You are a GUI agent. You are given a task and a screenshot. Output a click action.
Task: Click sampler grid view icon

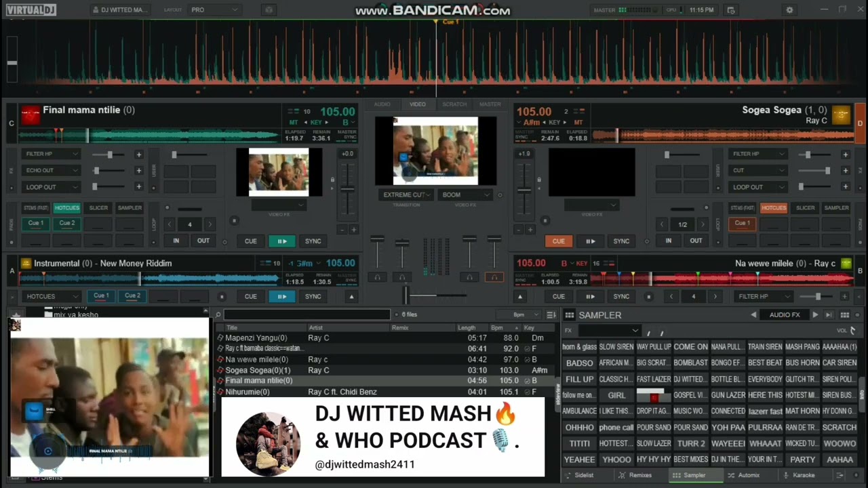click(845, 314)
